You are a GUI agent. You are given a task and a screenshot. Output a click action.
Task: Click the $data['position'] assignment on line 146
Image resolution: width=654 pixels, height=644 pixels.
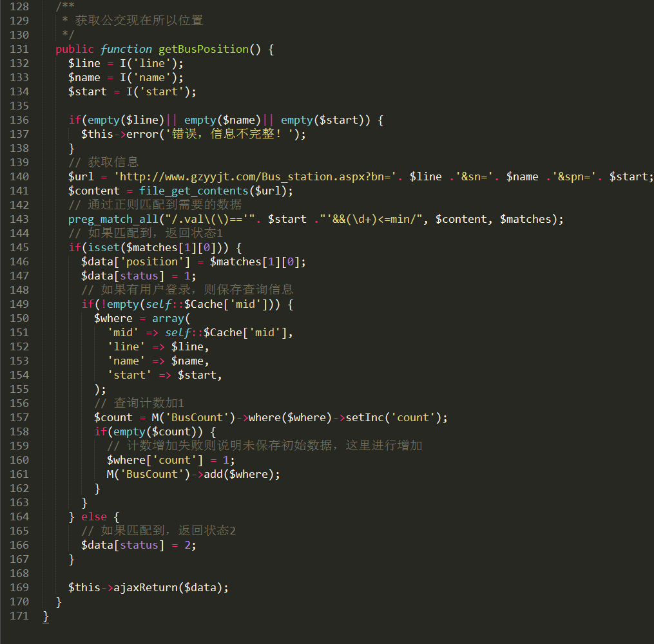129,261
